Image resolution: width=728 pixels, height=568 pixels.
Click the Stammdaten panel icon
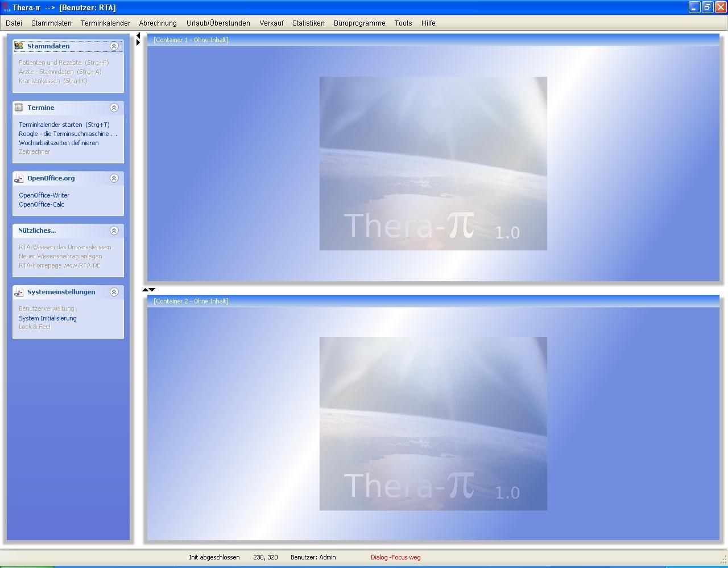coord(19,46)
